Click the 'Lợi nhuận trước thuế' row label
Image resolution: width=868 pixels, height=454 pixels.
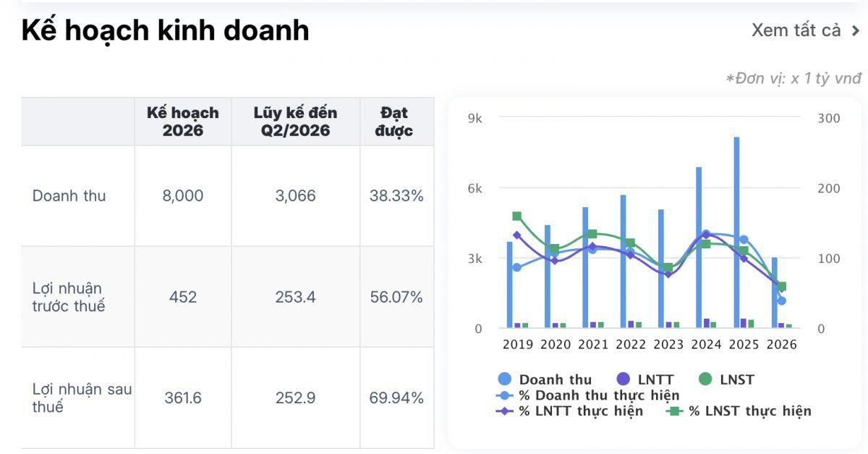click(69, 297)
